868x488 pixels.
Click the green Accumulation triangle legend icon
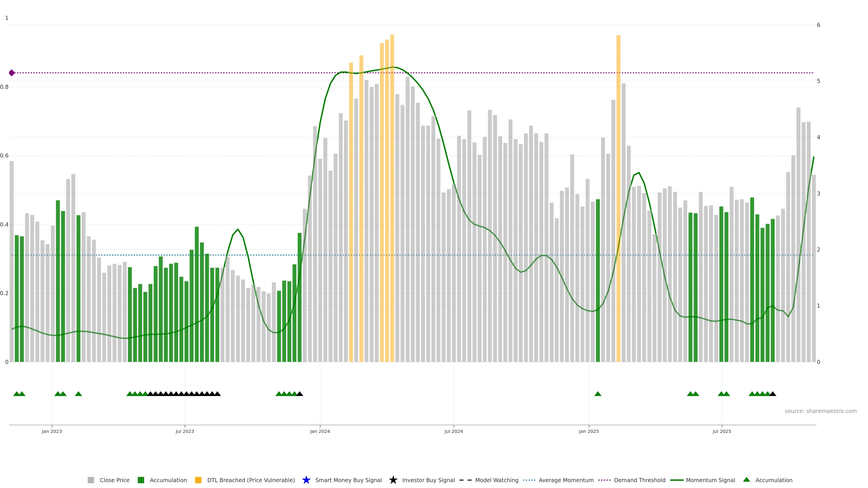point(746,480)
